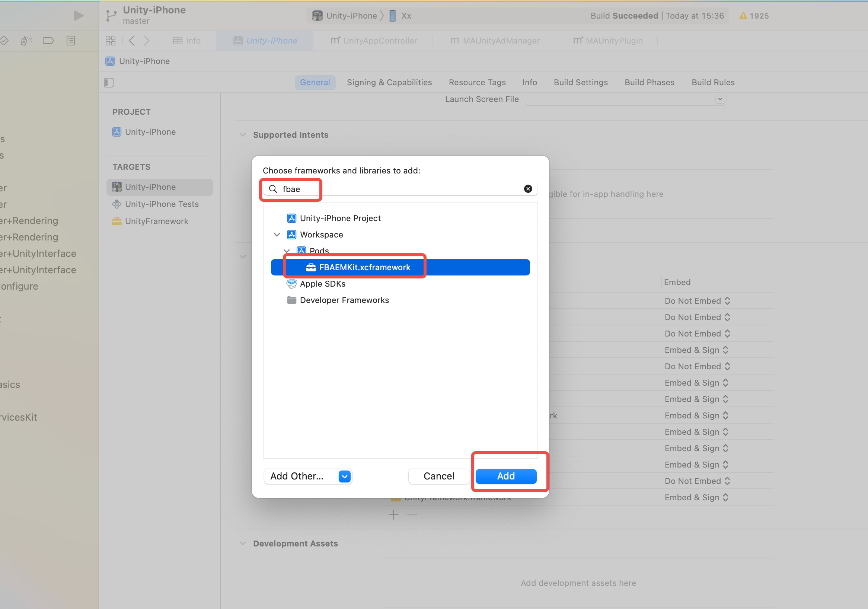Image resolution: width=868 pixels, height=609 pixels.
Task: Open the Build Phases tab
Action: (650, 82)
